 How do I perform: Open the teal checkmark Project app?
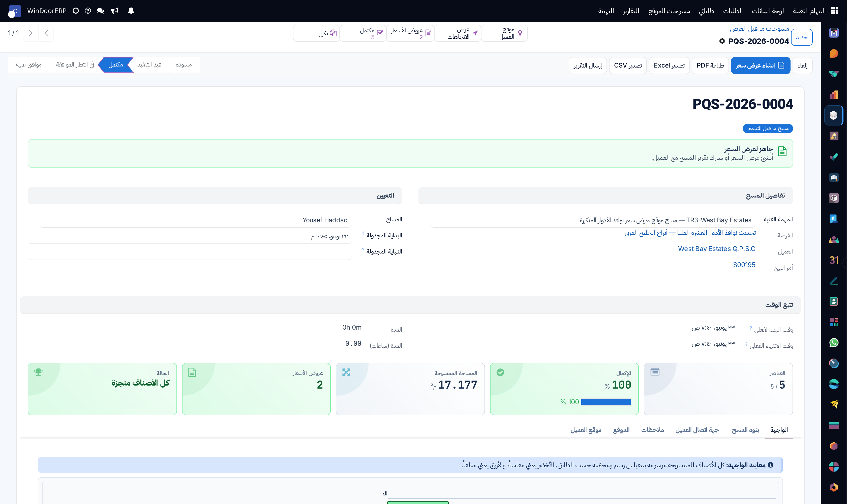pyautogui.click(x=833, y=156)
